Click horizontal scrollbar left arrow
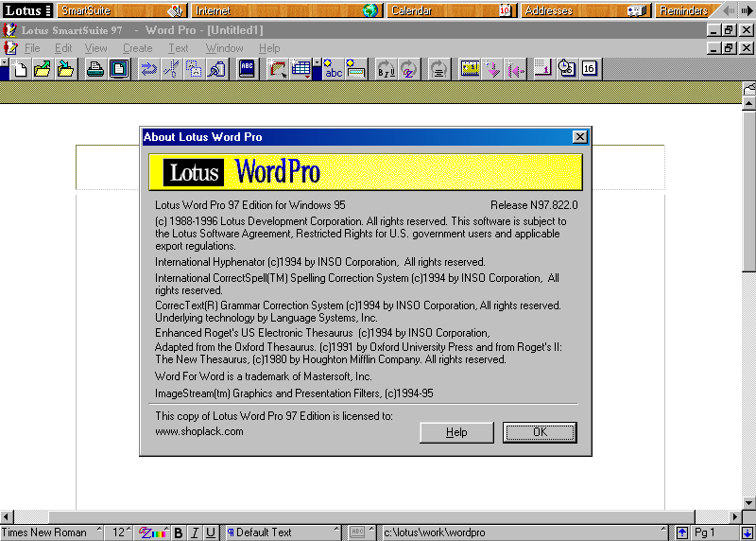 coord(7,516)
